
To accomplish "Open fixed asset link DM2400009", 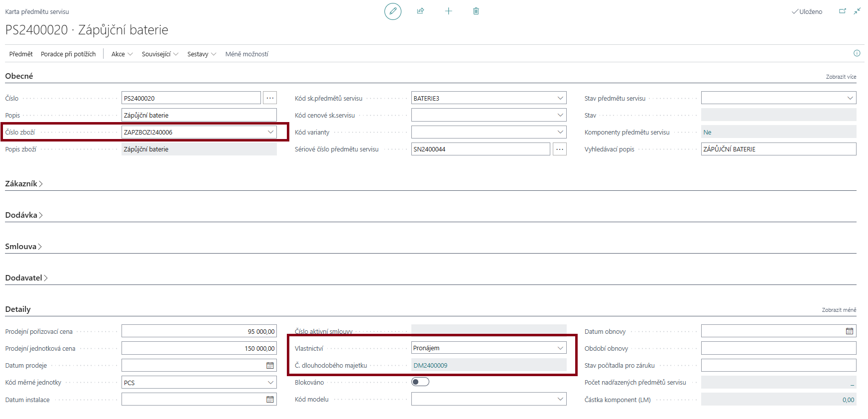I will point(430,365).
